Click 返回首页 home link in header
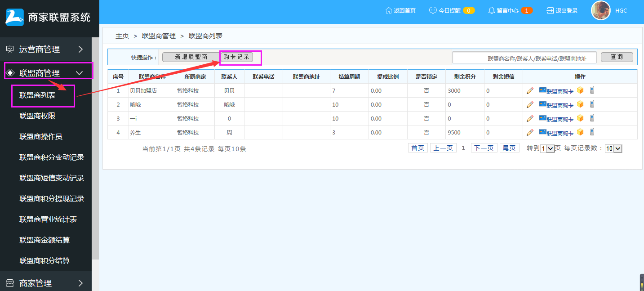The image size is (644, 291). coord(400,10)
